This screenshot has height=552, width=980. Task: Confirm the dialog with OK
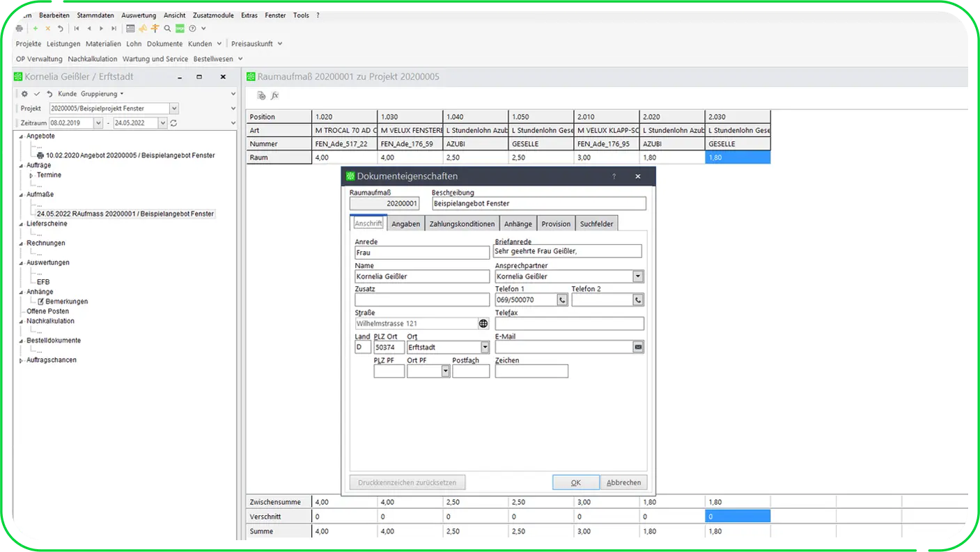click(x=576, y=482)
